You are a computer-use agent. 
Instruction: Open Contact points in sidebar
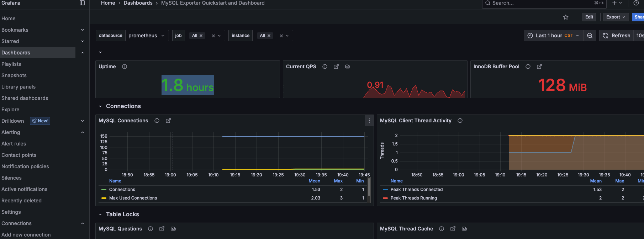(19, 155)
